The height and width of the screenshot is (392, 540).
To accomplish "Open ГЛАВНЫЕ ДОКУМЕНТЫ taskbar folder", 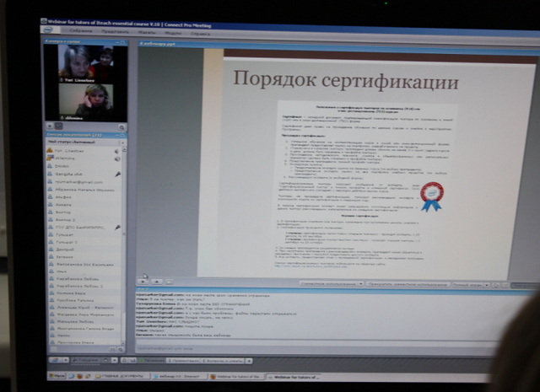I will (x=121, y=376).
